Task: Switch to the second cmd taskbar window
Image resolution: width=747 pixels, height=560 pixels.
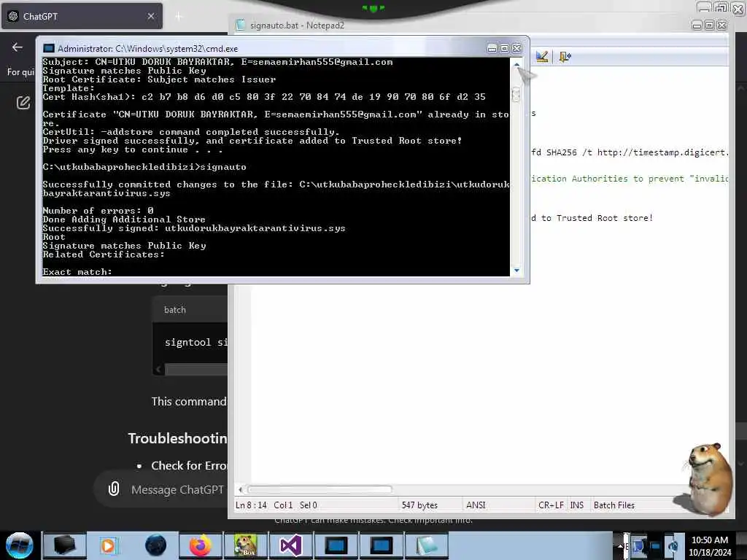Action: tap(381, 545)
